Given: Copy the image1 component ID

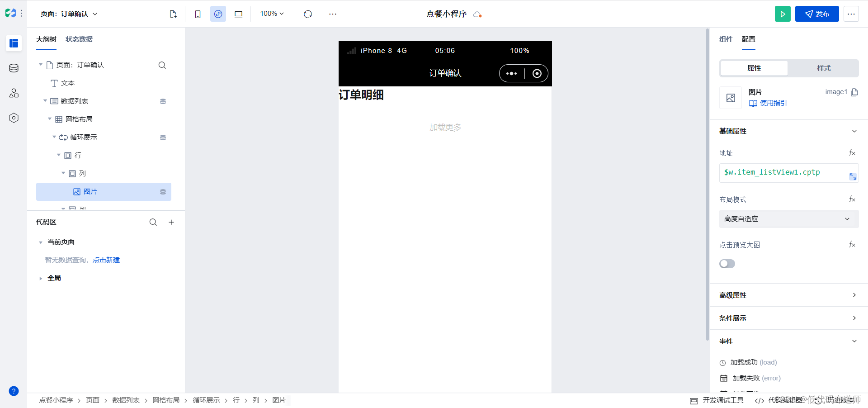Looking at the screenshot, I should pyautogui.click(x=854, y=92).
